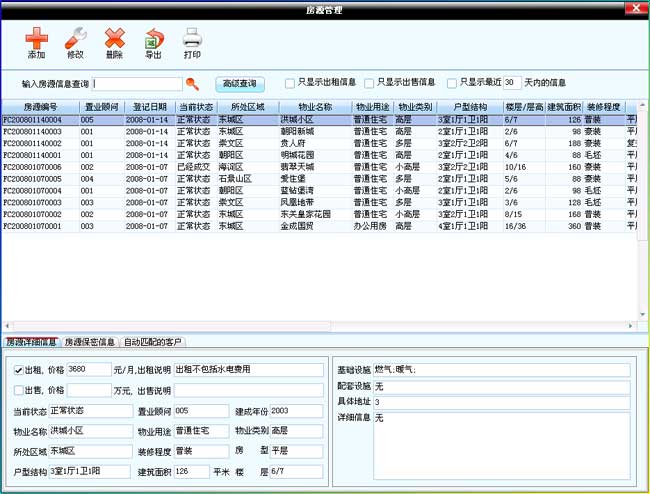Click the 修改 (Edit) wrench icon
The height and width of the screenshot is (494, 650).
[x=75, y=42]
